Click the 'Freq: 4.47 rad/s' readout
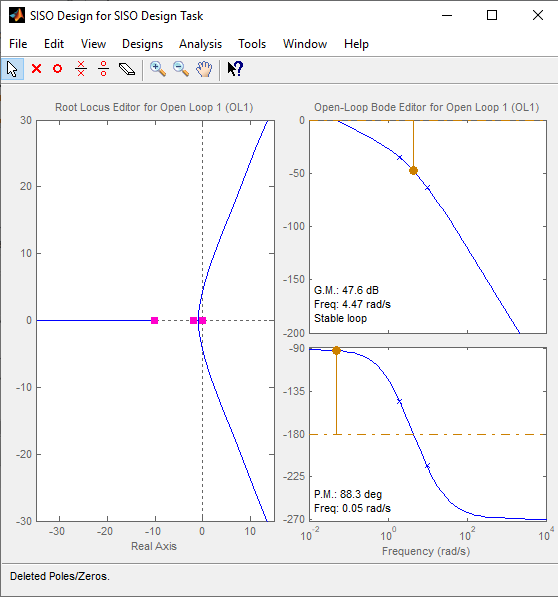Viewport: 558px width, 597px height. click(352, 305)
